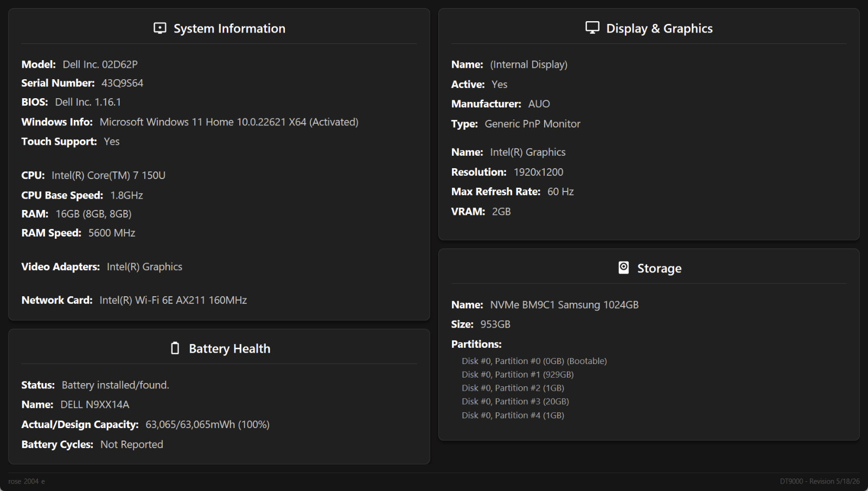Click CPU value Intel Core 7 150U
The image size is (868, 491).
pyautogui.click(x=108, y=175)
